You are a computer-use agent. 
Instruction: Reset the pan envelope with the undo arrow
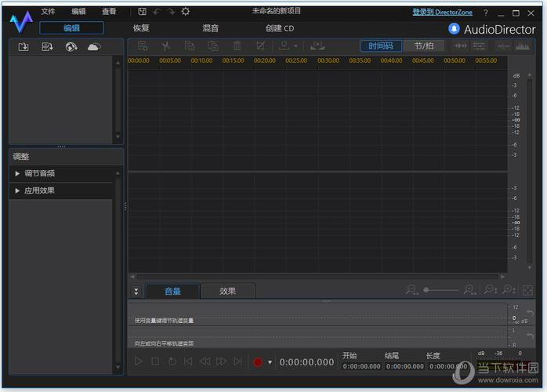click(530, 336)
